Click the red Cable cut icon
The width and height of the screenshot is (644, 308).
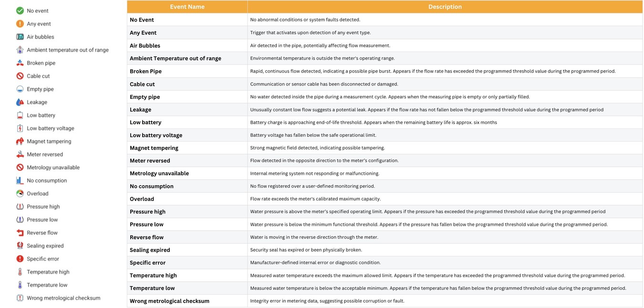(x=20, y=76)
